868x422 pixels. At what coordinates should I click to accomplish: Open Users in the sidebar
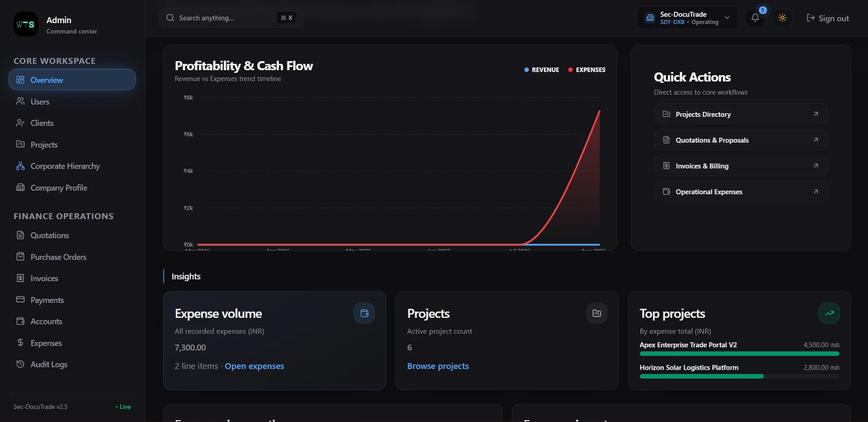pos(72,101)
